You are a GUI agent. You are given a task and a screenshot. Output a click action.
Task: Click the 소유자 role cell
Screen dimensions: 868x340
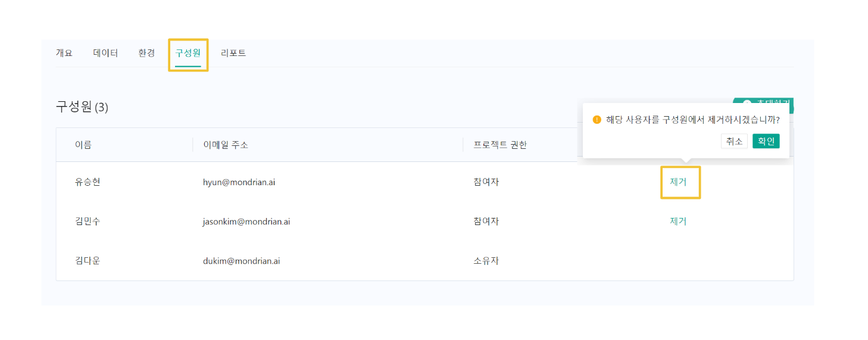[486, 261]
